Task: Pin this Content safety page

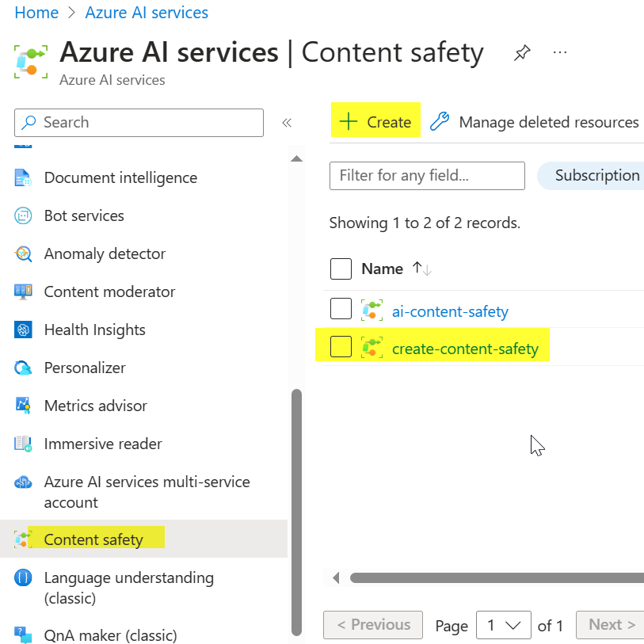Action: click(522, 53)
